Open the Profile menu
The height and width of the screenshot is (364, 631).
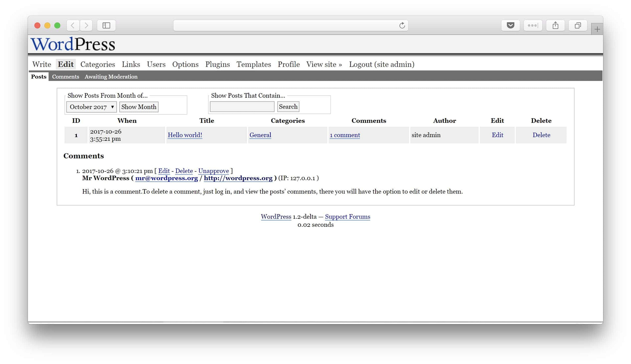coord(289,64)
